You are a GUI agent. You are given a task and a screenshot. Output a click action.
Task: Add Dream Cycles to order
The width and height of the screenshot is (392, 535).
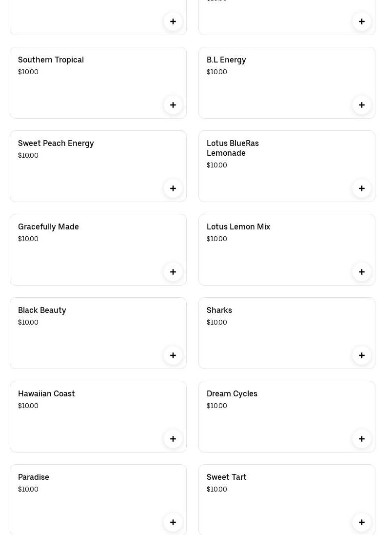pos(362,439)
